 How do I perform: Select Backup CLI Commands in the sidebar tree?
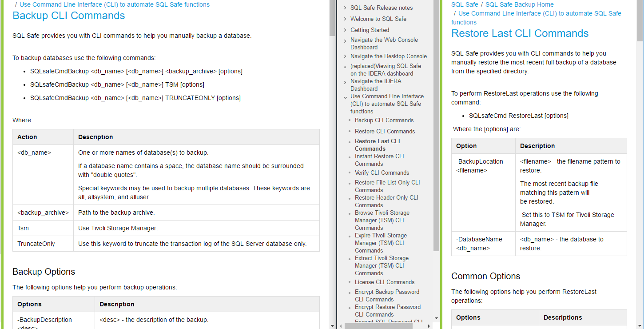click(384, 120)
